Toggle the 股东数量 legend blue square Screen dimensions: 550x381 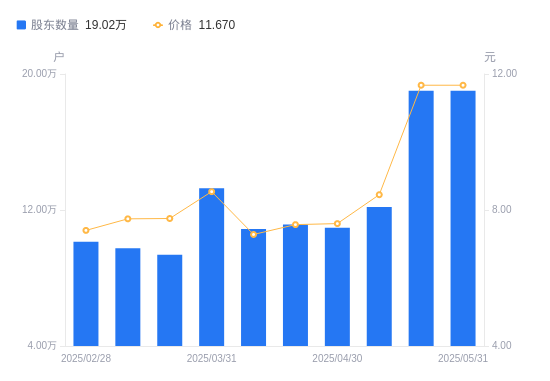(21, 25)
